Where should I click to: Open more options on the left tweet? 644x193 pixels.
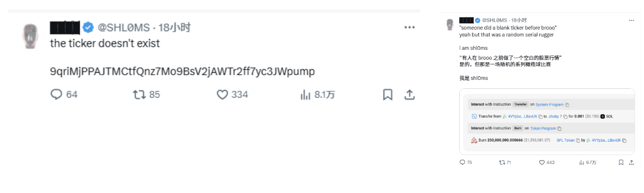click(x=409, y=27)
